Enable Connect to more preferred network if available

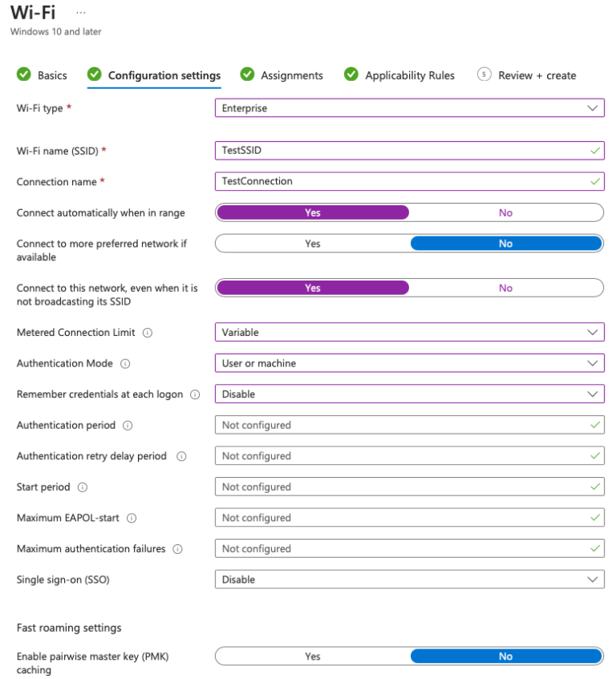coord(313,243)
